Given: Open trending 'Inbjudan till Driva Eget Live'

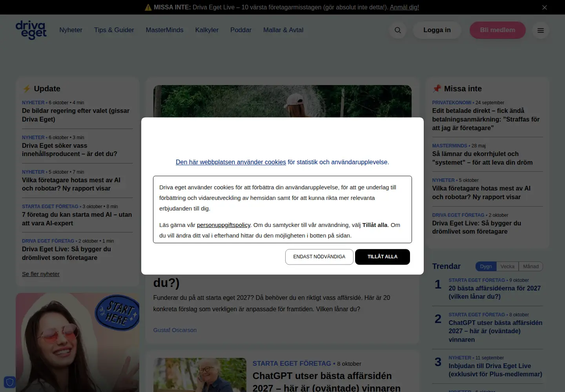Looking at the screenshot, I should [496, 370].
